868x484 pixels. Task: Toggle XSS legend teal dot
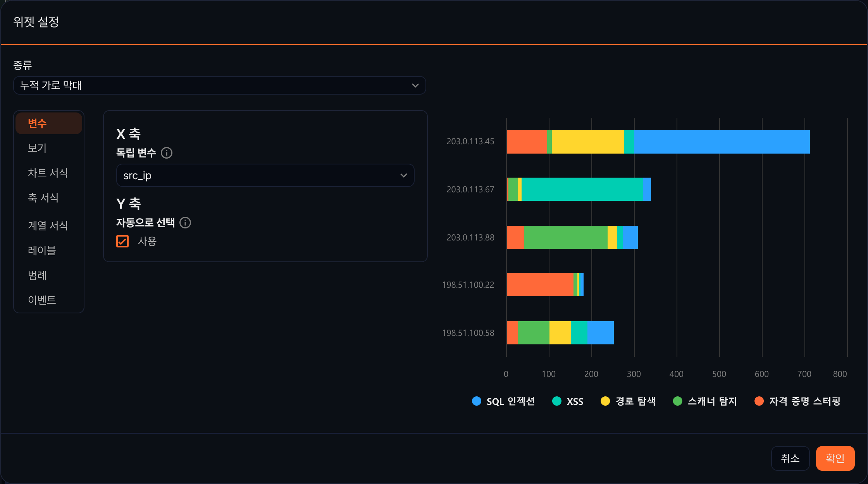[x=557, y=401]
